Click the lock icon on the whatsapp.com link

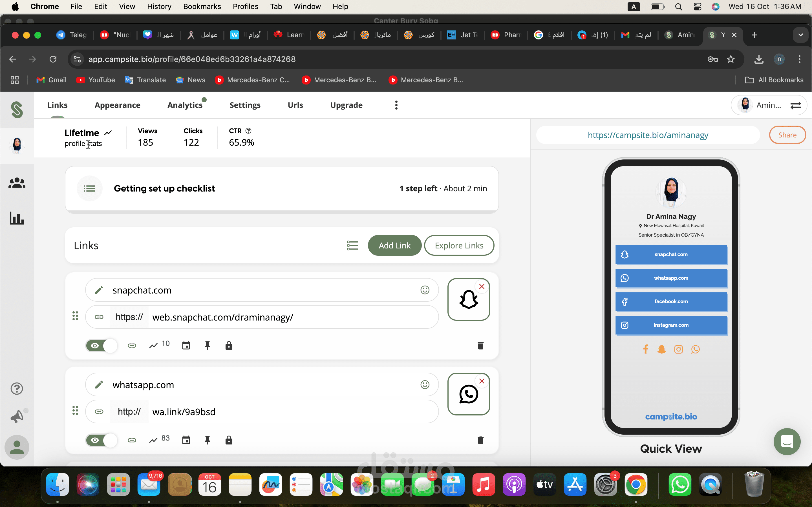[229, 440]
